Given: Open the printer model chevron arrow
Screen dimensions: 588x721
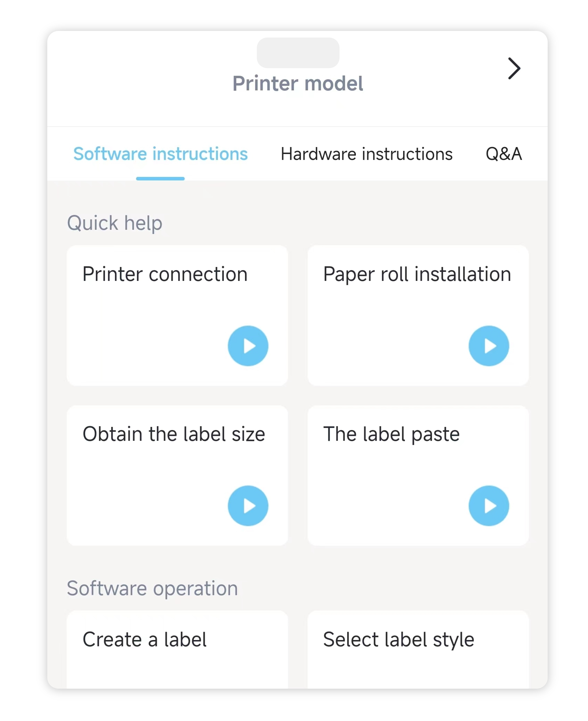Looking at the screenshot, I should point(514,68).
